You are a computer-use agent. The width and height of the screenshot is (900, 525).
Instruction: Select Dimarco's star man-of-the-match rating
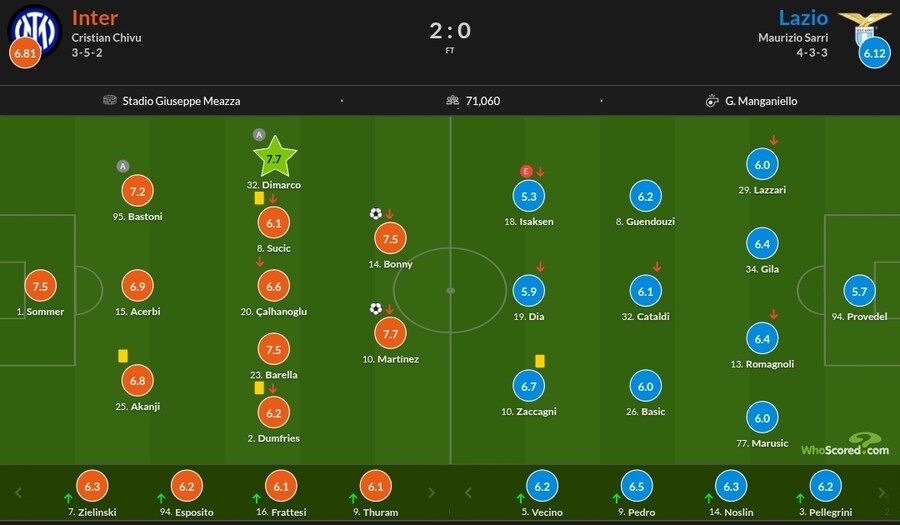[275, 157]
